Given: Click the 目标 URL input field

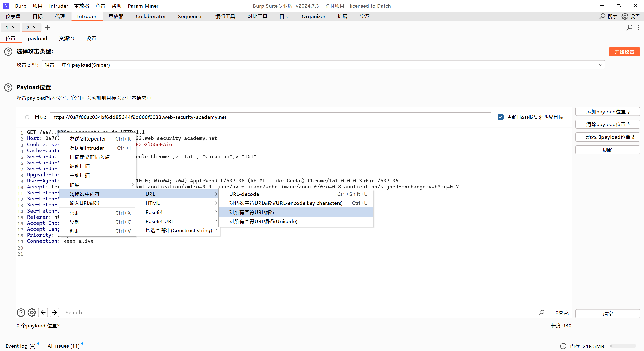Looking at the screenshot, I should tap(270, 117).
